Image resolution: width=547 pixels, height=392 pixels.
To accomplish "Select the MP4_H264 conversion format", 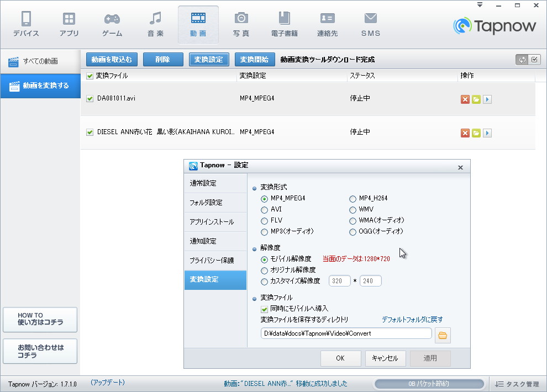I will [x=353, y=198].
